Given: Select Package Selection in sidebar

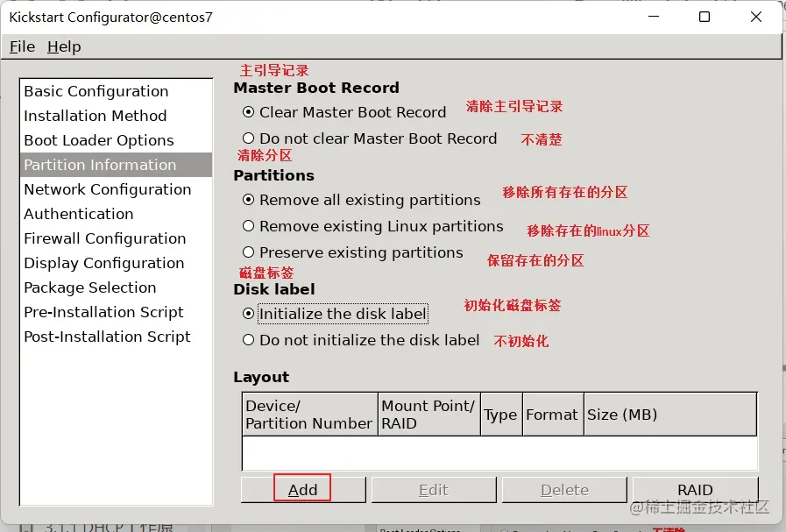Looking at the screenshot, I should (116, 287).
